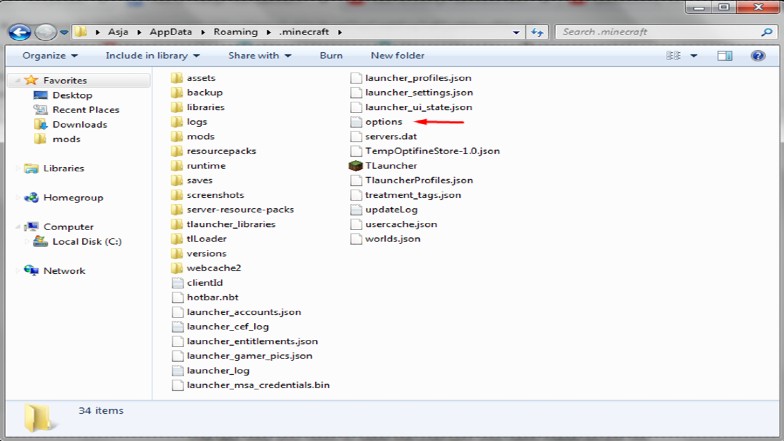The height and width of the screenshot is (441, 784).
Task: Select TlauncherProfiles.json file
Action: [x=418, y=180]
